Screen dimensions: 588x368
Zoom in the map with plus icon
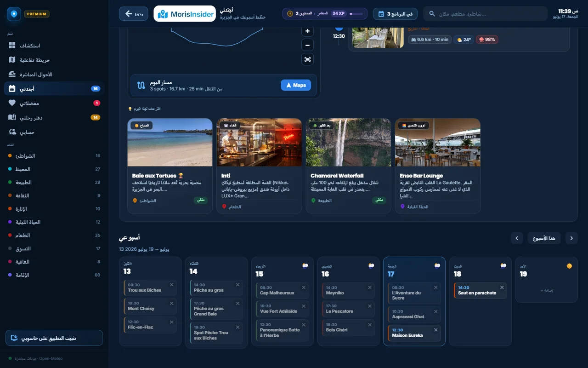point(307,31)
